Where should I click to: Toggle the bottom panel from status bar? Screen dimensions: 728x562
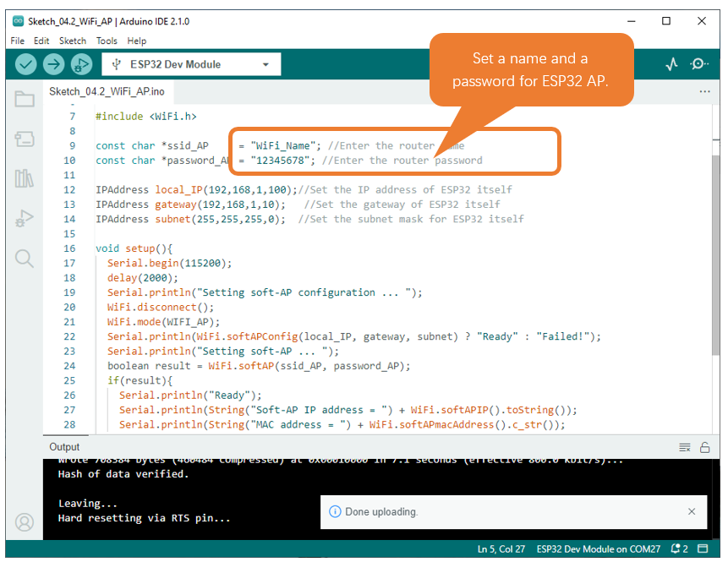click(x=703, y=548)
